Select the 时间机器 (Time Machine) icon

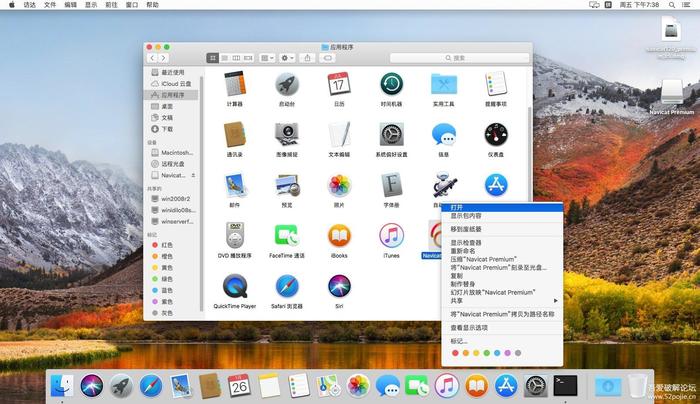coord(392,84)
